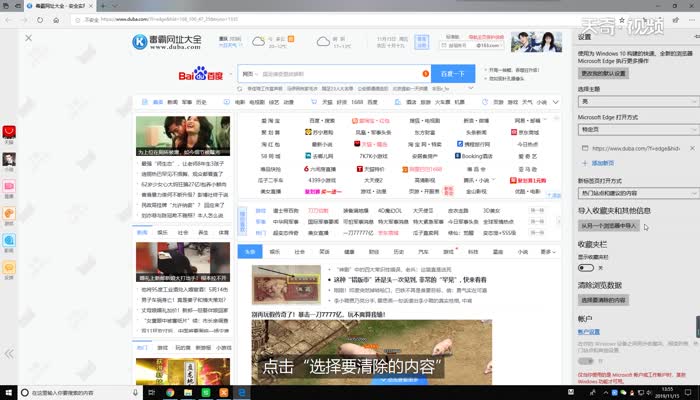Click the banknote news thumbnail
The image size is (700, 400).
pos(286,285)
